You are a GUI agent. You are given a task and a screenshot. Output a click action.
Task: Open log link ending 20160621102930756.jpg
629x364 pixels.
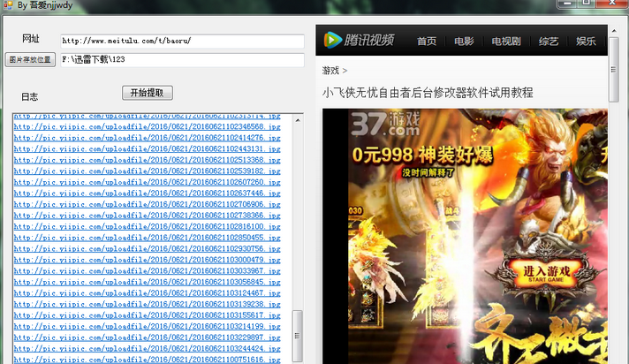tap(148, 249)
